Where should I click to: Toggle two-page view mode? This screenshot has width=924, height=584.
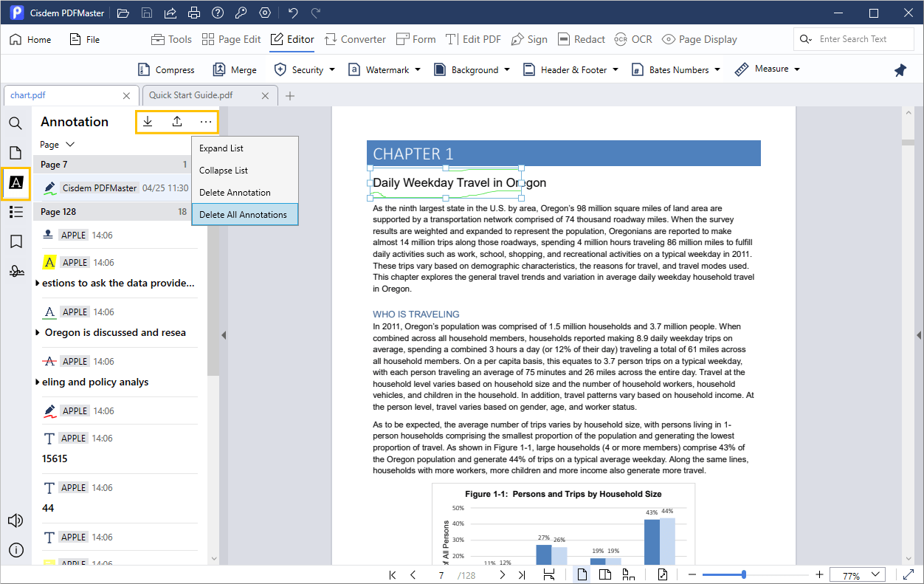tap(605, 574)
